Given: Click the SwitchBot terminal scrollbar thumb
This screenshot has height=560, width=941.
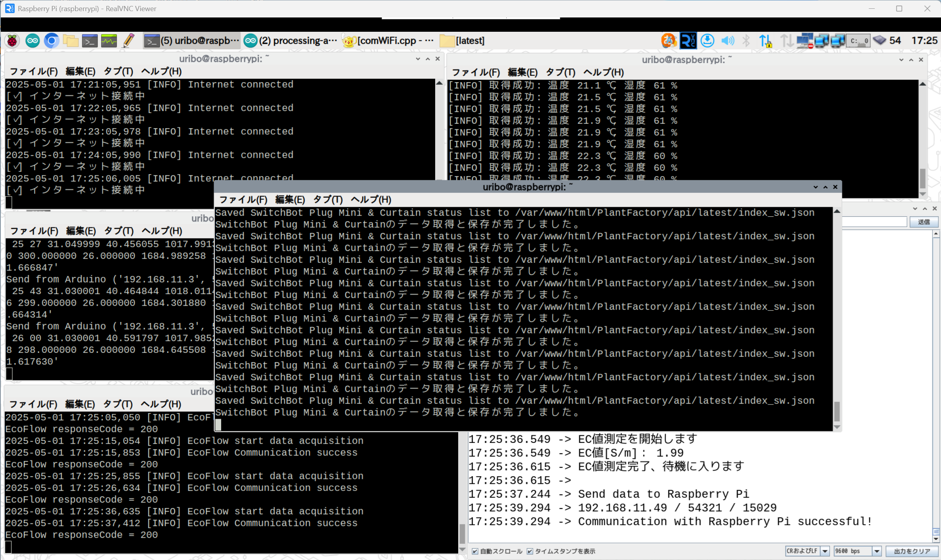Looking at the screenshot, I should pos(837,412).
